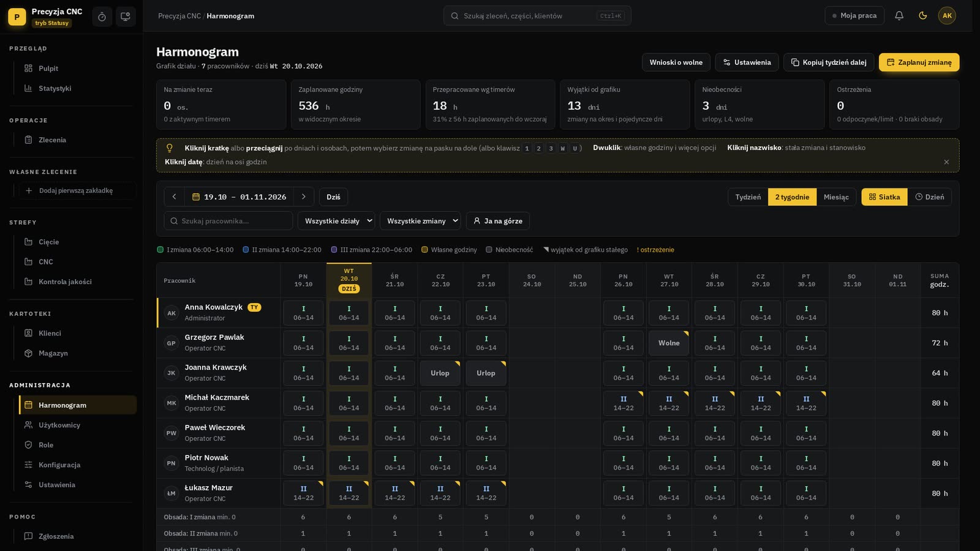Viewport: 980px width, 551px height.
Task: Click the II zmiana blue legend swatch
Action: [246, 250]
